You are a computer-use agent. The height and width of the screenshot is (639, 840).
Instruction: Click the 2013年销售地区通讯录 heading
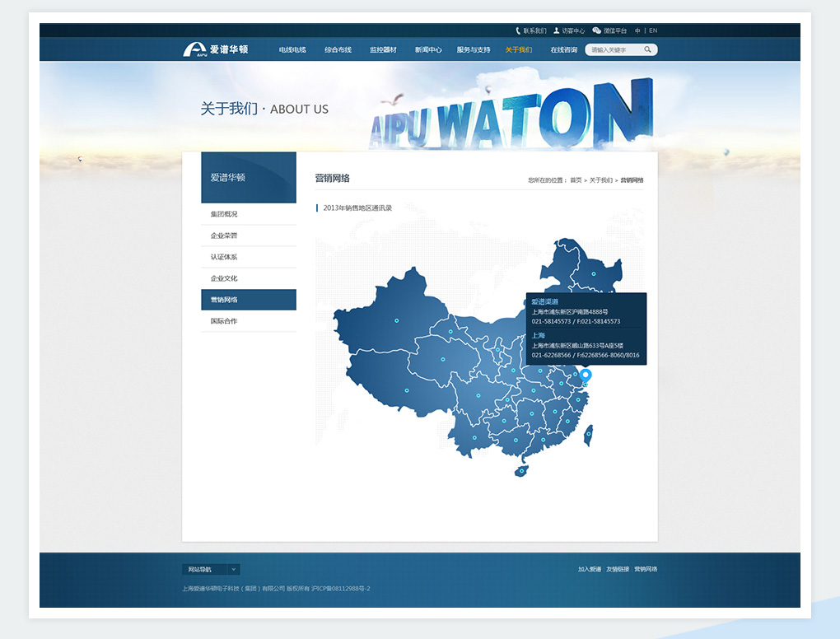(x=357, y=208)
